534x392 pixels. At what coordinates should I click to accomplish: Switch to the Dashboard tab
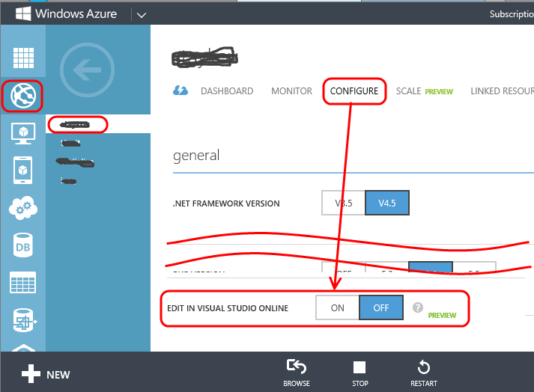tap(227, 91)
